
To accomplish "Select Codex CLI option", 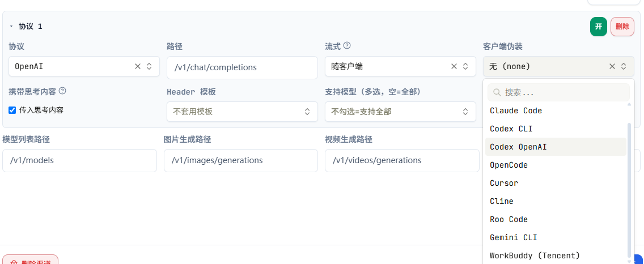I will [x=556, y=129].
